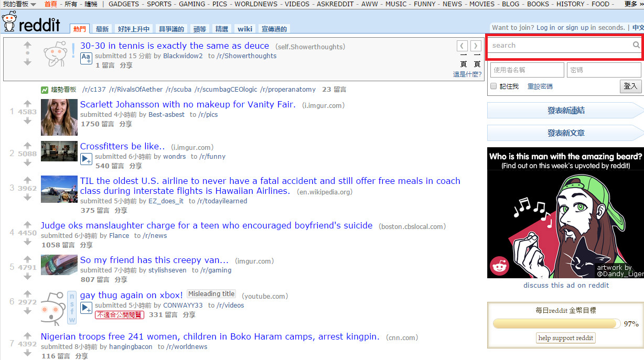Downvote the 30-30 in tennis post

27,62
